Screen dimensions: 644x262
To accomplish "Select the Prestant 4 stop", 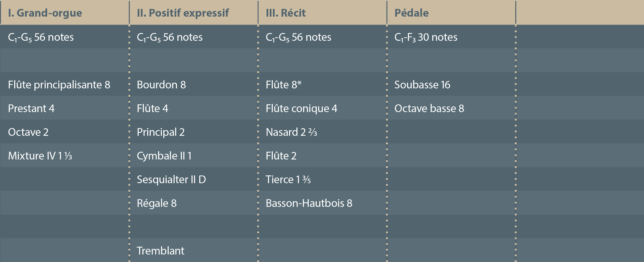I will [x=31, y=108].
